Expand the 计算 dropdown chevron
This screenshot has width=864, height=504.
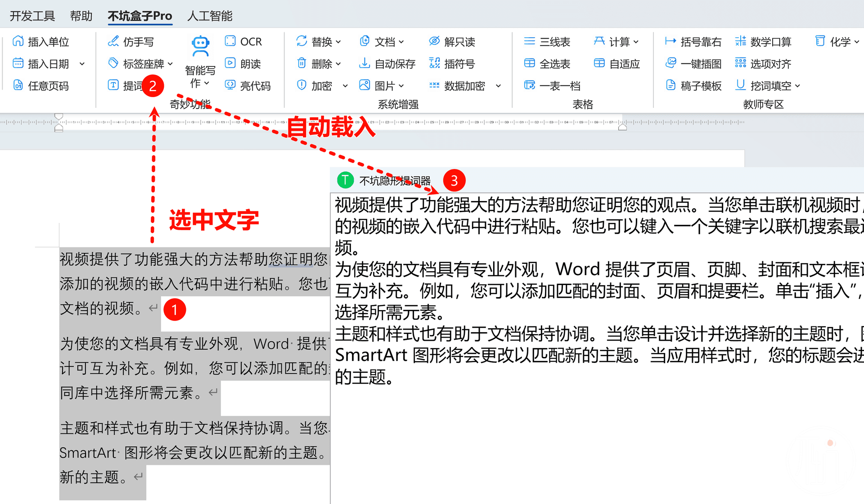[636, 42]
